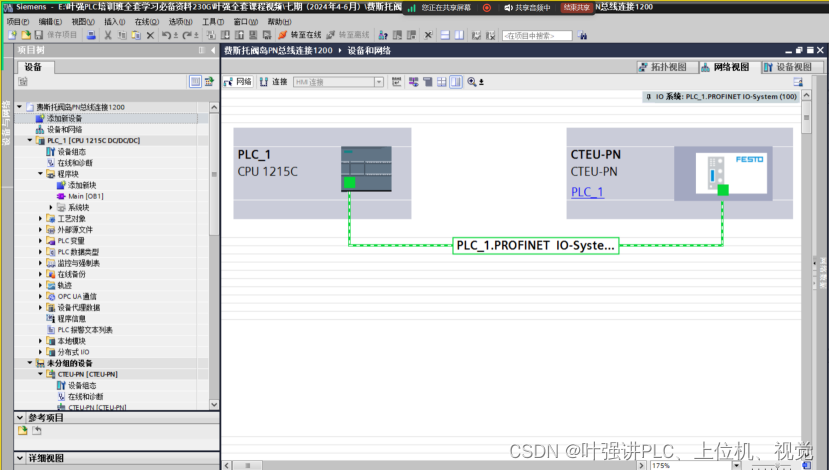This screenshot has height=470, width=829.
Task: Collapse the project tree panel arrow
Action: (x=213, y=50)
